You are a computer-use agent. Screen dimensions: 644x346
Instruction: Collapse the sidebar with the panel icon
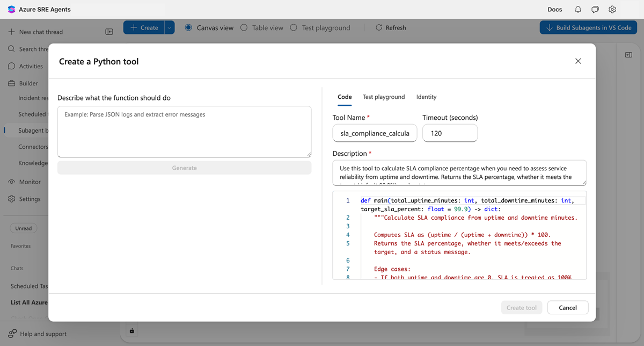109,32
